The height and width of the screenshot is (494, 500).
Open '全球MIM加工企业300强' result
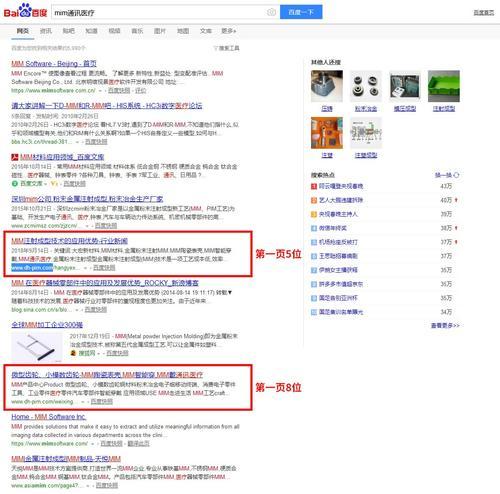pyautogui.click(x=47, y=325)
